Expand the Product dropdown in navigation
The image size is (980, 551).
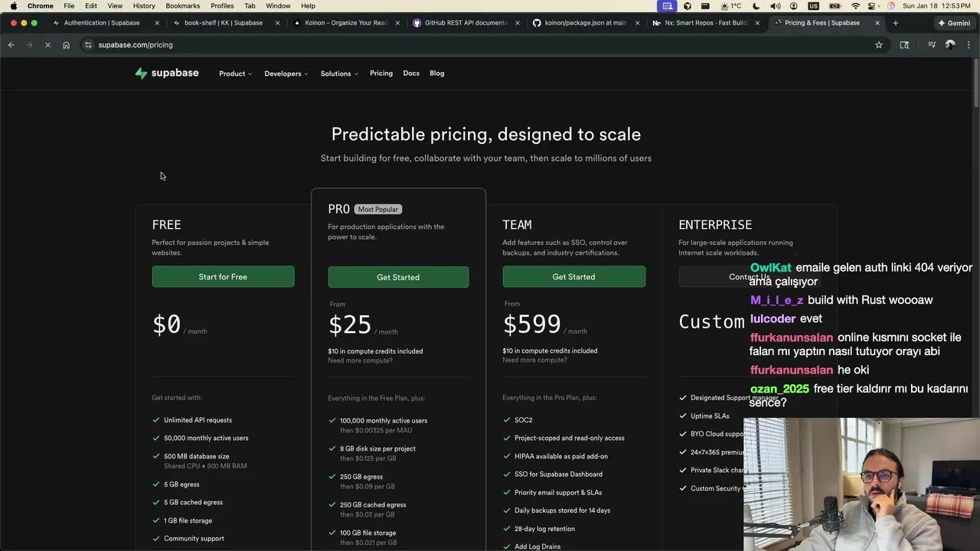(x=235, y=73)
